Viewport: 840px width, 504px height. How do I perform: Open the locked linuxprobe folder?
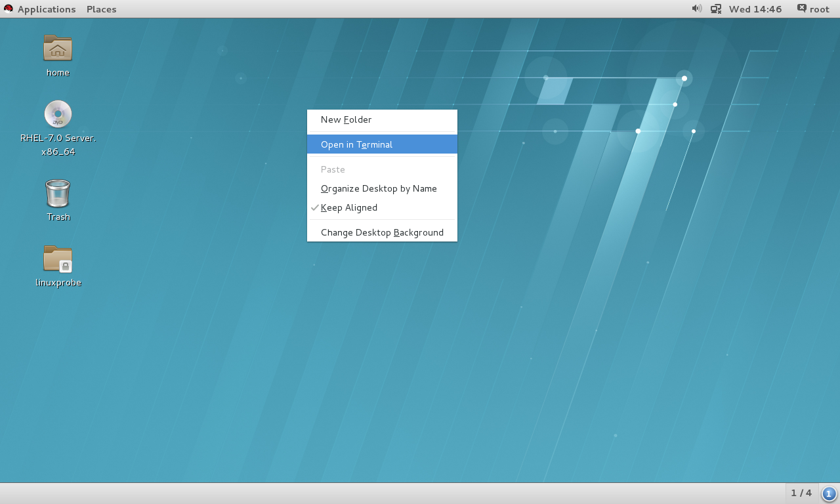[58, 259]
